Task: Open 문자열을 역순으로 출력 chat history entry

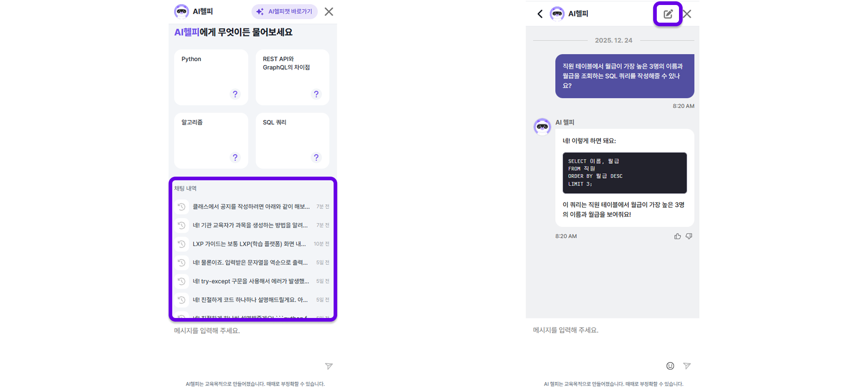Action: pyautogui.click(x=250, y=263)
